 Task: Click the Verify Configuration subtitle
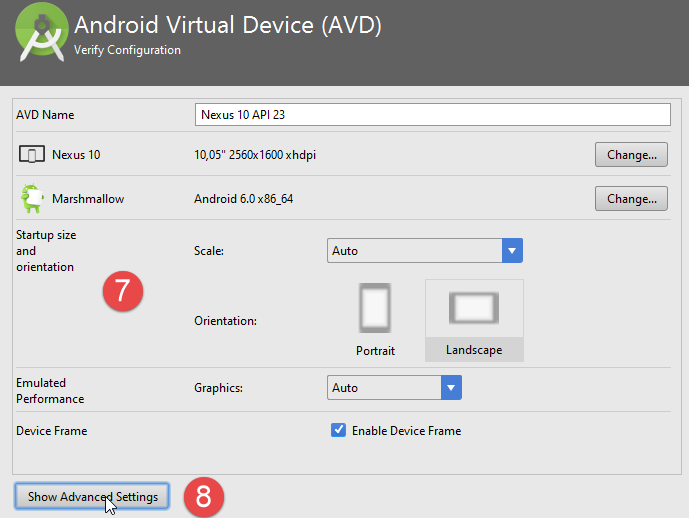pyautogui.click(x=127, y=50)
